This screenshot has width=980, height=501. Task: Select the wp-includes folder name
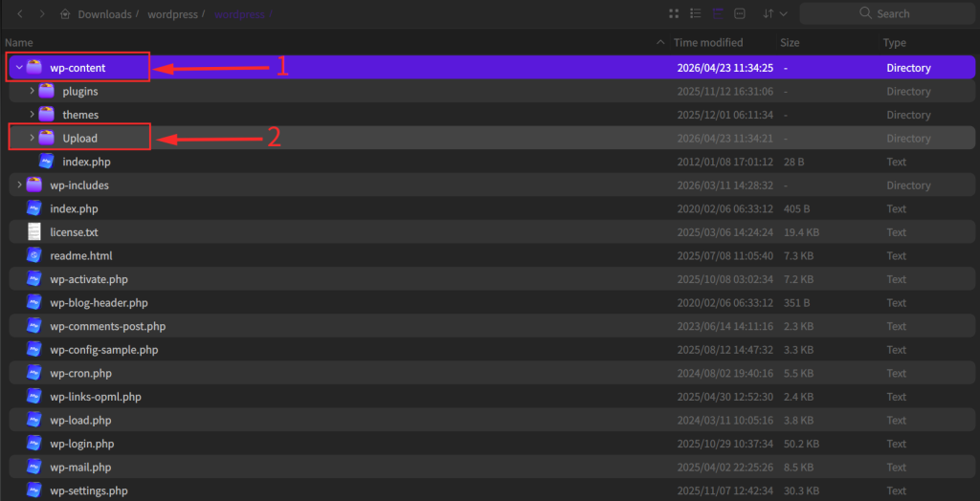[79, 185]
